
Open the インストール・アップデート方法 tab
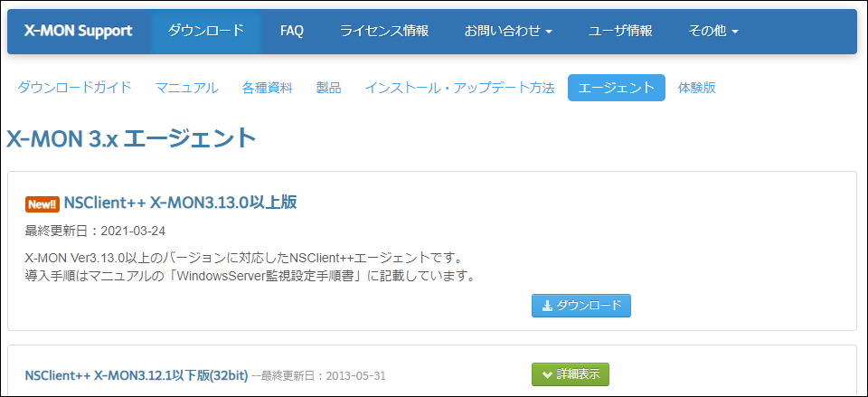click(459, 88)
